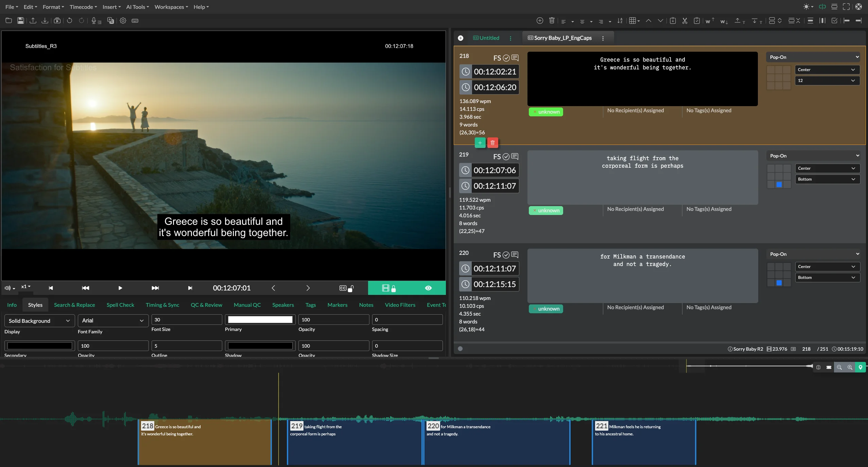Viewport: 868px width, 467px height.
Task: Open the translation tool icon
Action: point(110,21)
